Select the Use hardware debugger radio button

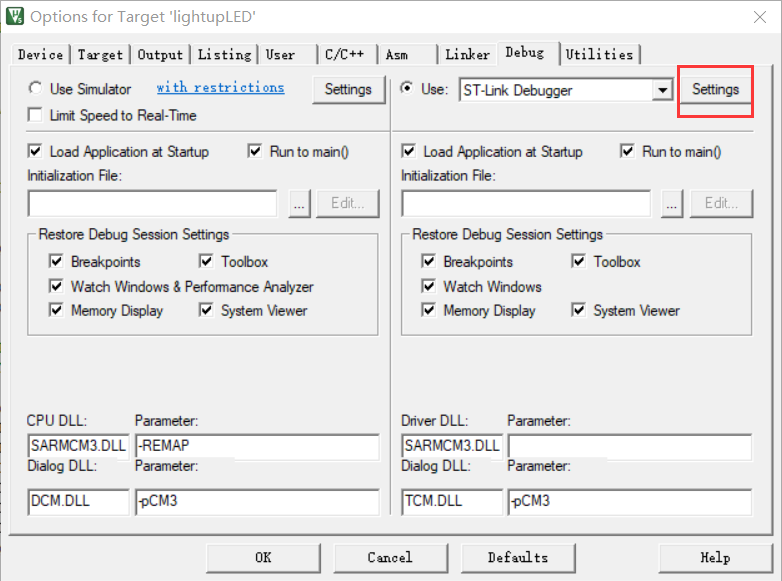tap(407, 88)
